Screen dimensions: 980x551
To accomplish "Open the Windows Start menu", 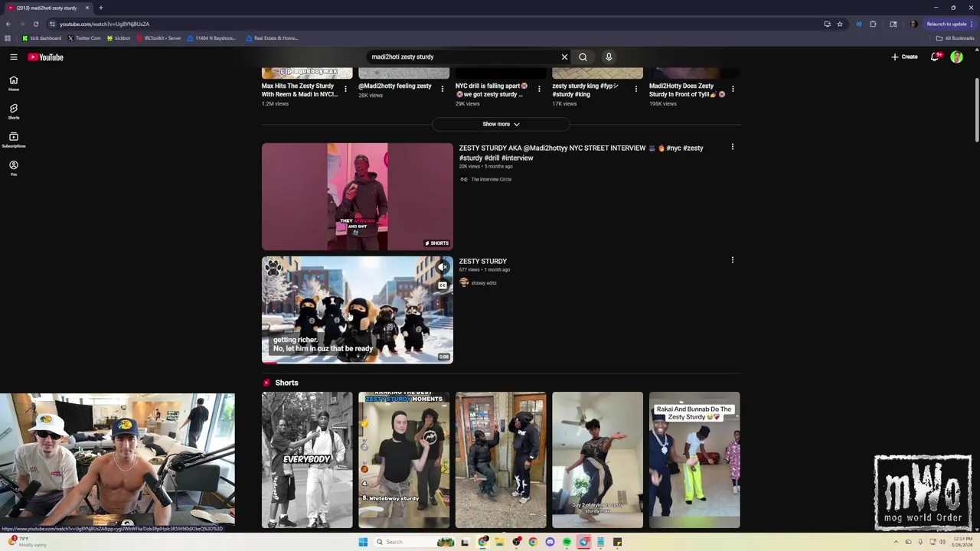I will [x=363, y=542].
